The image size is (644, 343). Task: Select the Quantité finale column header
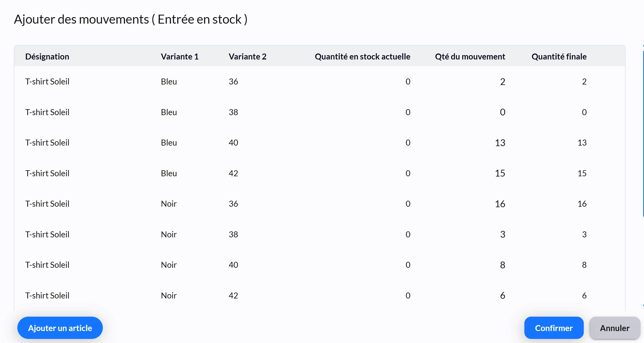(x=559, y=56)
